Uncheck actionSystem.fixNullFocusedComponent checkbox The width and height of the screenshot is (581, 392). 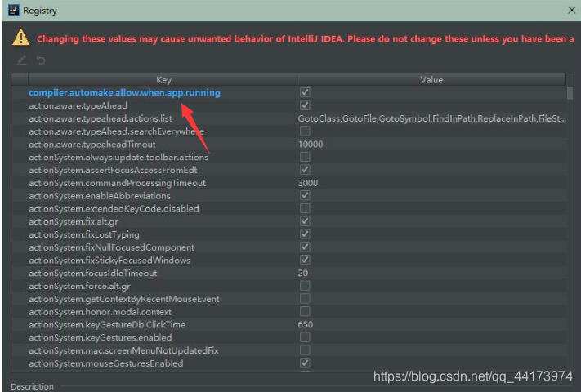coord(305,247)
